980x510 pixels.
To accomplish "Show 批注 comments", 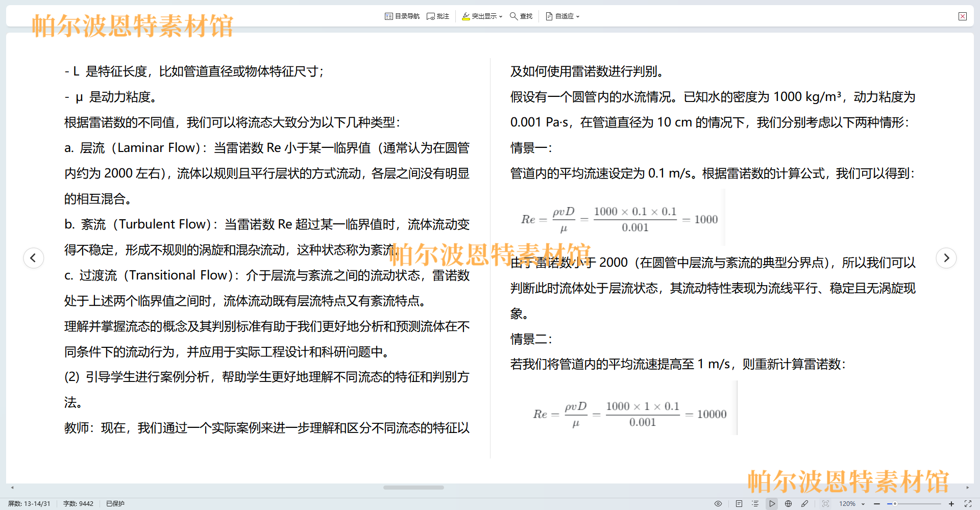I will click(x=438, y=16).
